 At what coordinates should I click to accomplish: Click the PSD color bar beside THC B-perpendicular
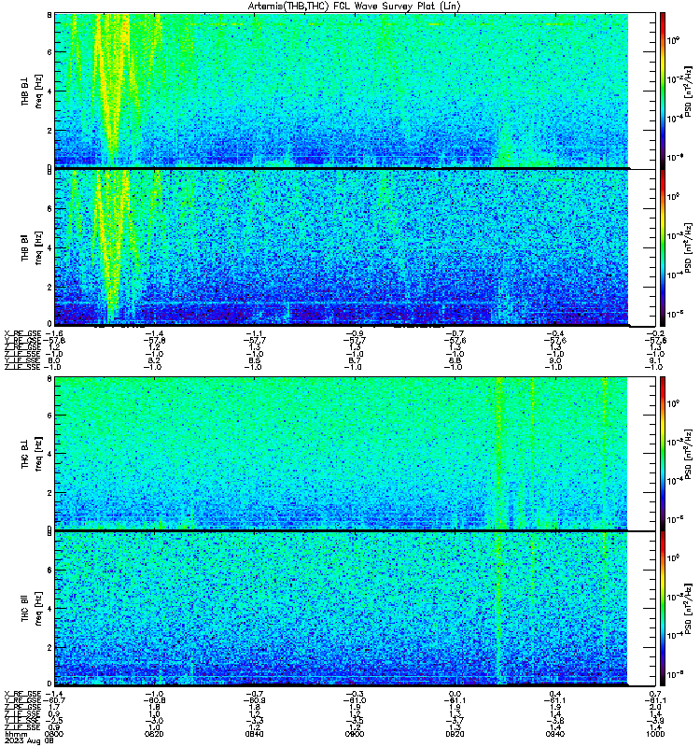coord(663,453)
